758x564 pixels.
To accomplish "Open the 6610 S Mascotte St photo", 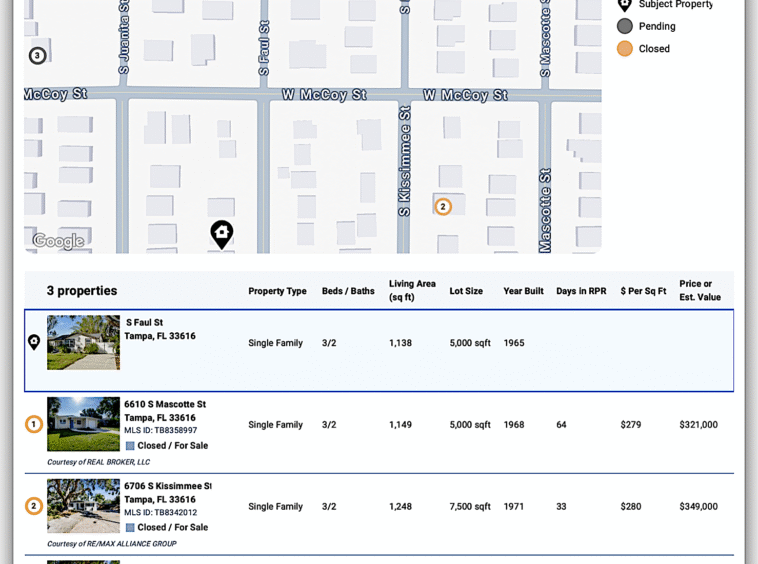I will tap(83, 424).
